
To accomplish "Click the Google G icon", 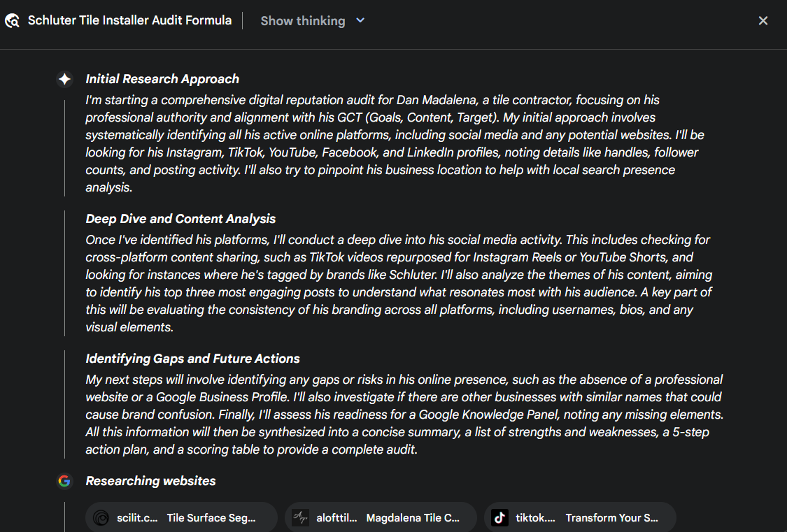I will pos(64,481).
